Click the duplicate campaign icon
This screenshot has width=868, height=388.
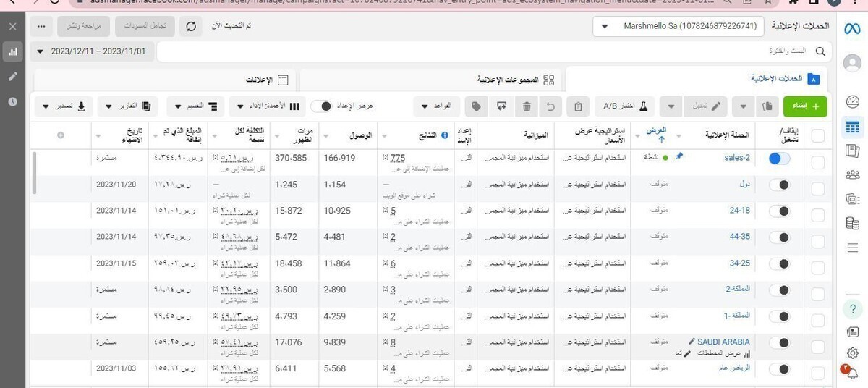(x=767, y=106)
